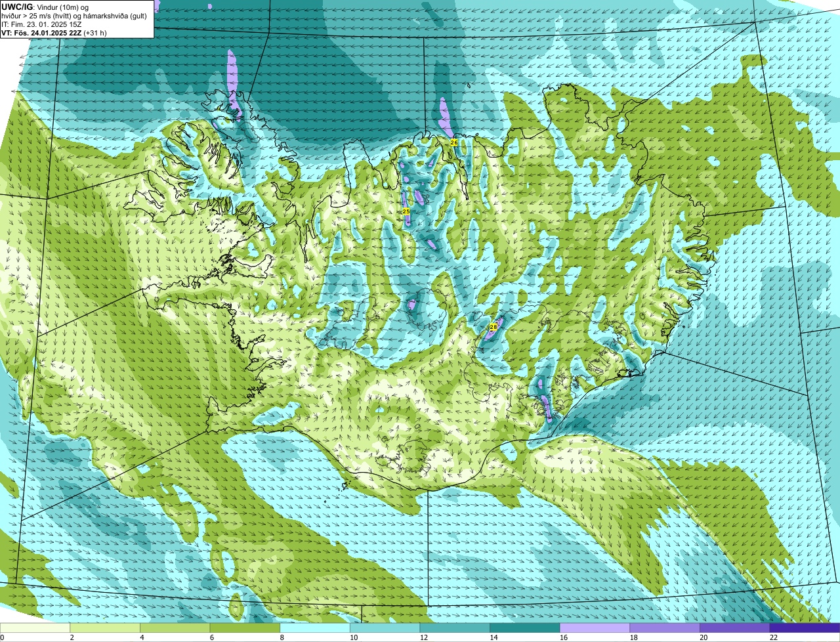Select the 20–22 m/s violet legend swatch

(735, 628)
